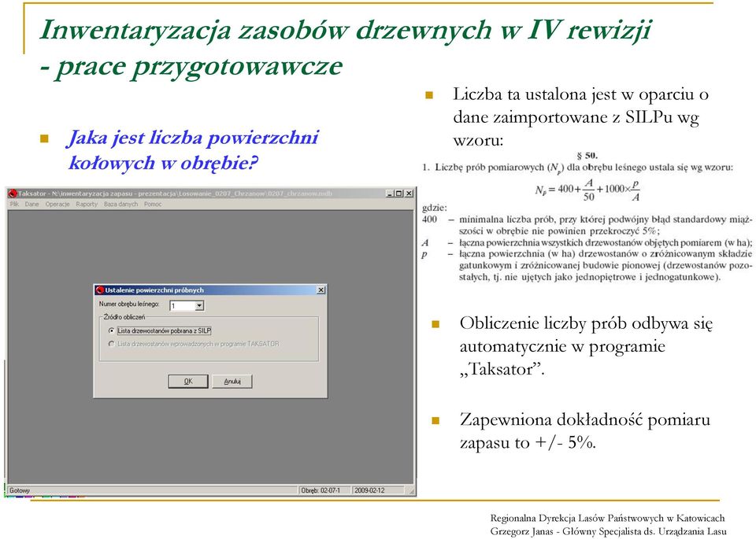Click the OK button in the dialog
Image resolution: width=756 pixels, height=539 pixels.
click(x=188, y=381)
